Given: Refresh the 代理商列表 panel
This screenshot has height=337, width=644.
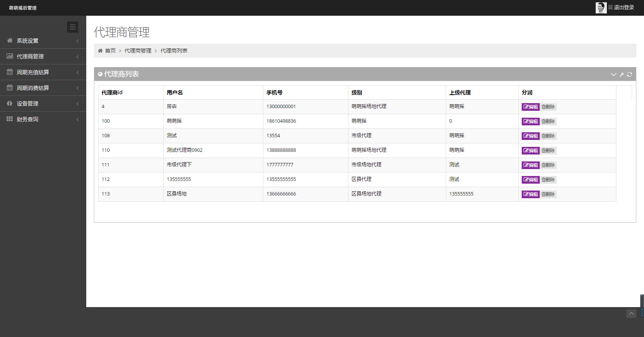Looking at the screenshot, I should click(629, 74).
